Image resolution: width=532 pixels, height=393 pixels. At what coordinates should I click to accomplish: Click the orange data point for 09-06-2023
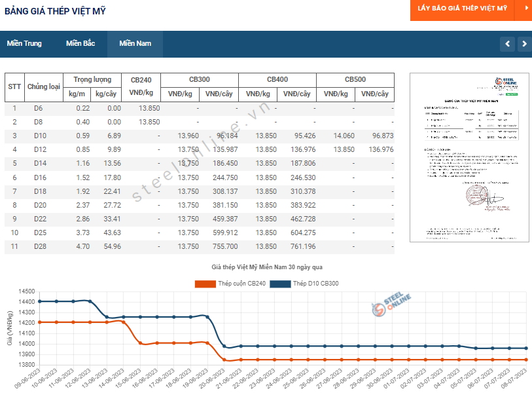pos(40,322)
